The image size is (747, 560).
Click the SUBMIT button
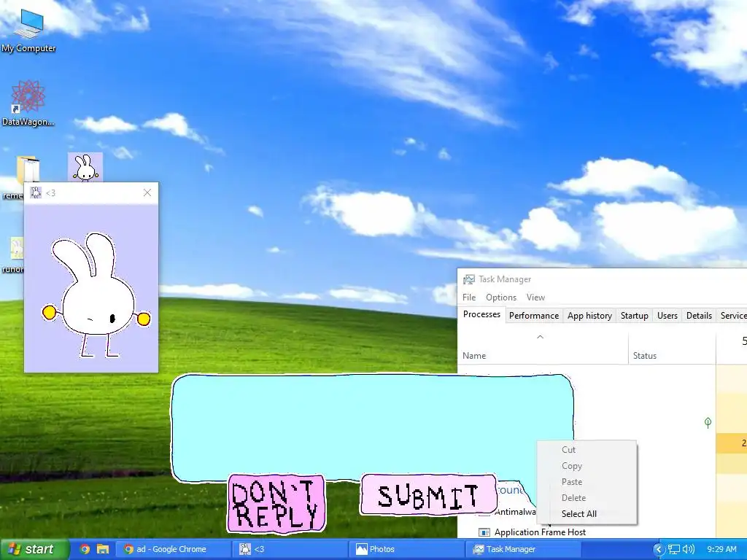pyautogui.click(x=428, y=495)
